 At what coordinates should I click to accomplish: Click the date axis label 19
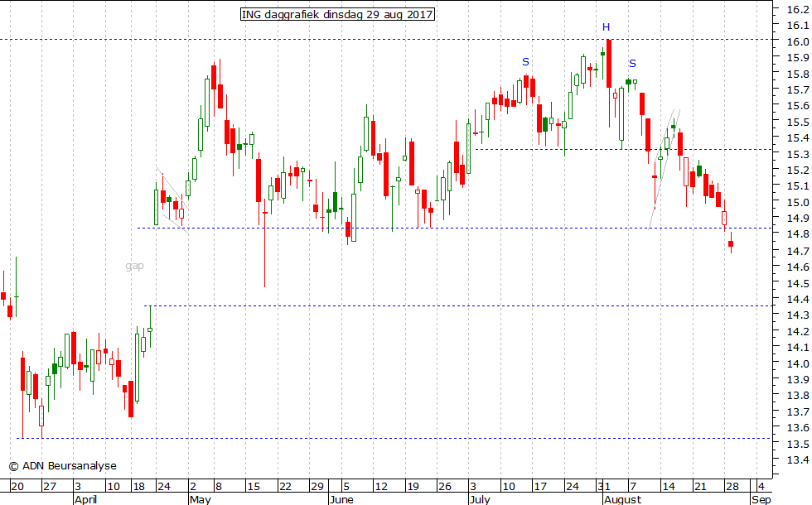tap(413, 487)
